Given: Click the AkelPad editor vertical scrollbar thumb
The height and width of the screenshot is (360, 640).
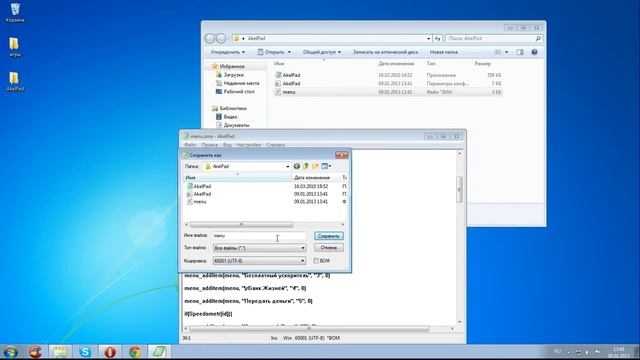Looking at the screenshot, I should point(460,189).
